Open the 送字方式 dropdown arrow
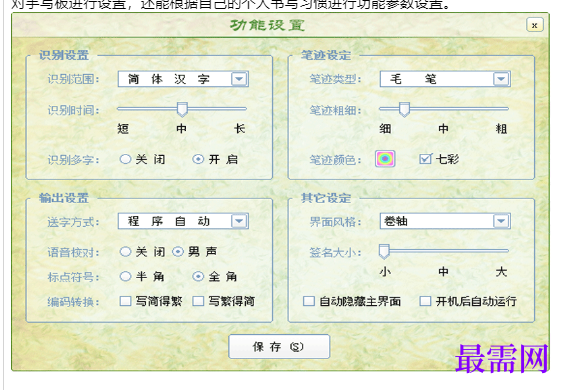Viewport: 567px width, 390px height. point(239,221)
